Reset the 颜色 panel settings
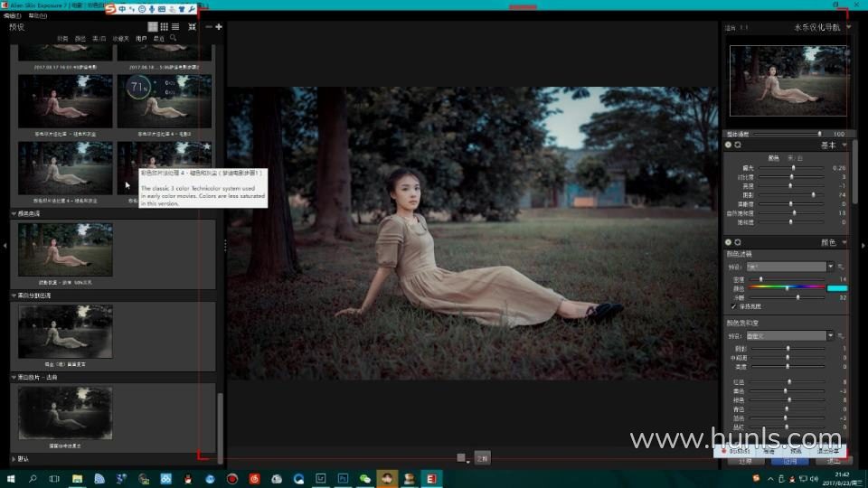The height and width of the screenshot is (488, 868). [738, 242]
